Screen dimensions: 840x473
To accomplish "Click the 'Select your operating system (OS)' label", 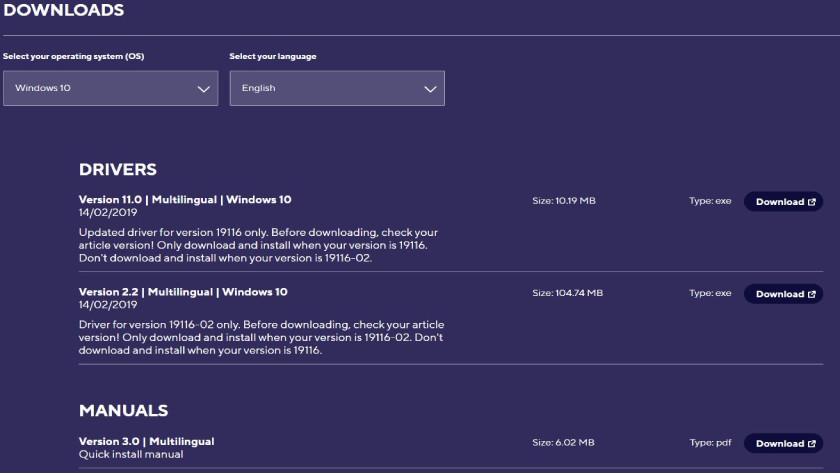I will point(73,57).
